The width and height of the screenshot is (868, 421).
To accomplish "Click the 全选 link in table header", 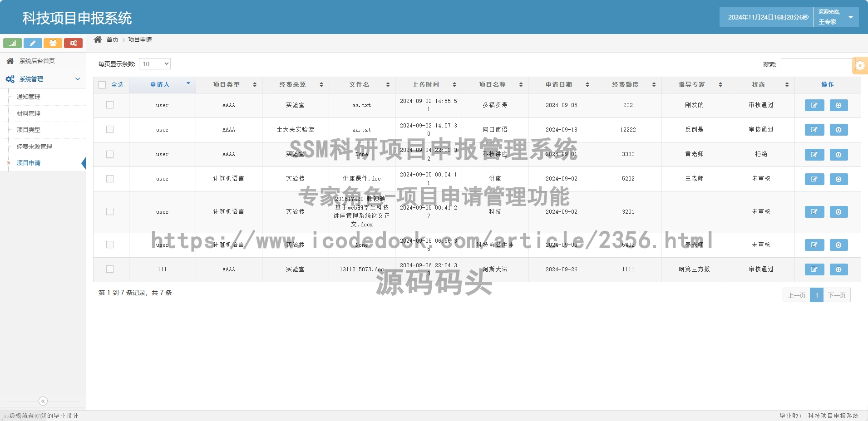I will (117, 85).
